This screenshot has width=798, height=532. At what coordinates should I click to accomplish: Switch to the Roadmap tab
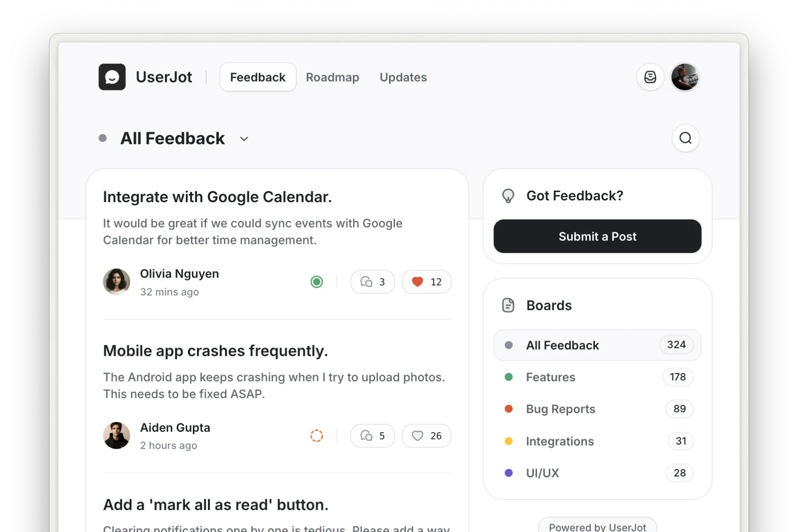[x=332, y=77]
